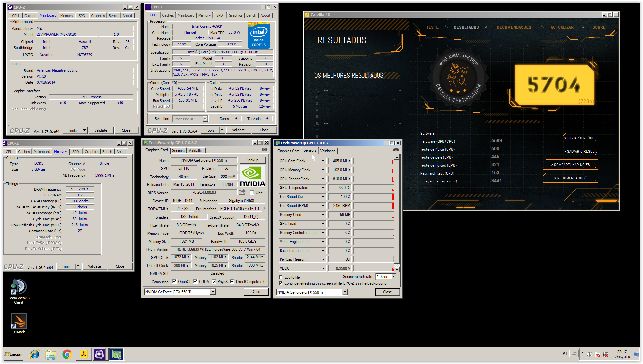Click CPU-Z Mainboard window title icon
The image size is (643, 364).
tap(10, 7)
